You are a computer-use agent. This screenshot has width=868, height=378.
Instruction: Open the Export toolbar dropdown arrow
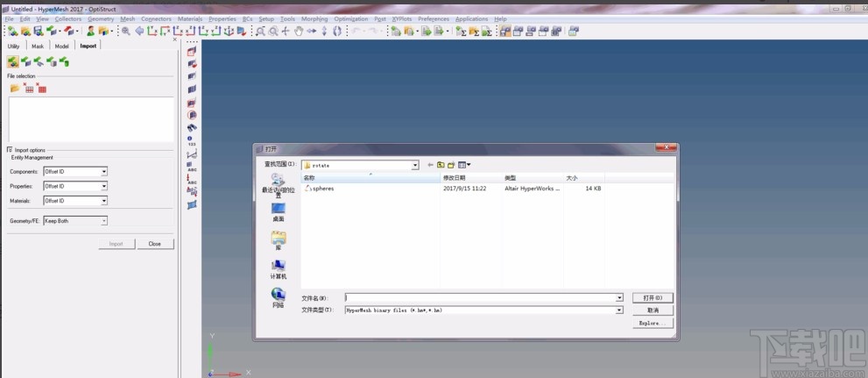[x=77, y=31]
